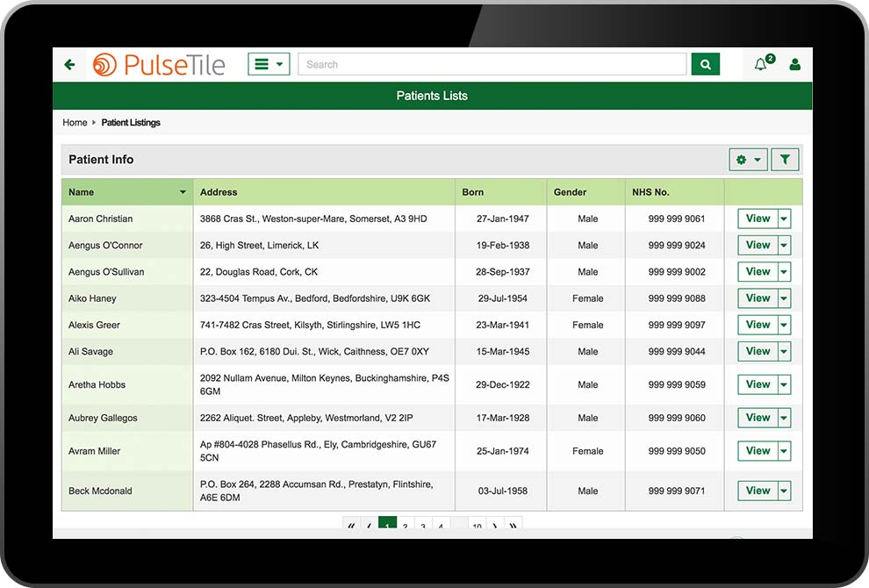The image size is (869, 588).
Task: View Aengus O'Connor's patient record
Action: click(x=758, y=246)
